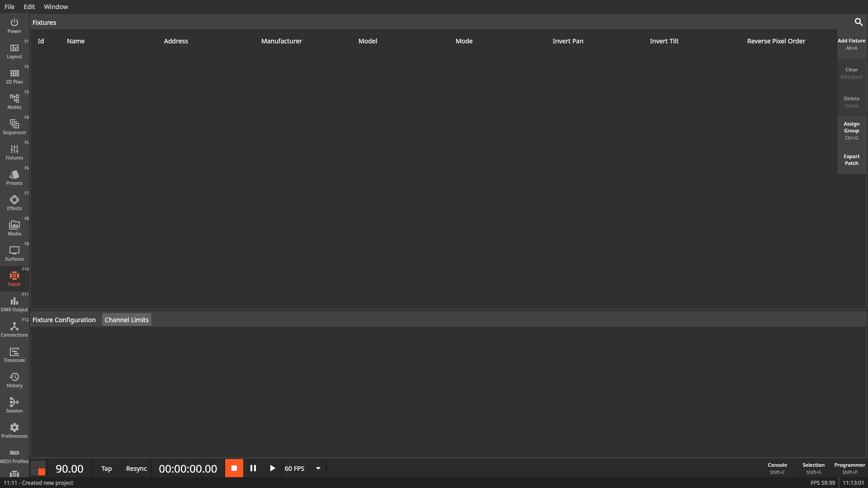Drag the BPM tempo slider
The height and width of the screenshot is (488, 868).
pos(70,468)
